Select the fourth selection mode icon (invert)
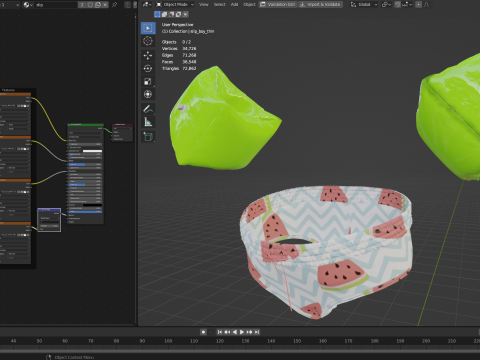Screen dimensions: 480x360 click(178, 14)
